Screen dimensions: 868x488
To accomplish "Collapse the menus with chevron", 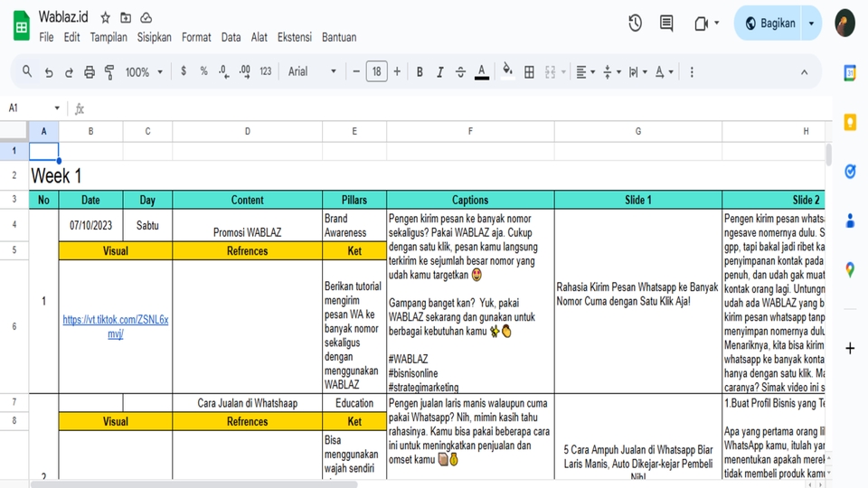I will point(805,72).
